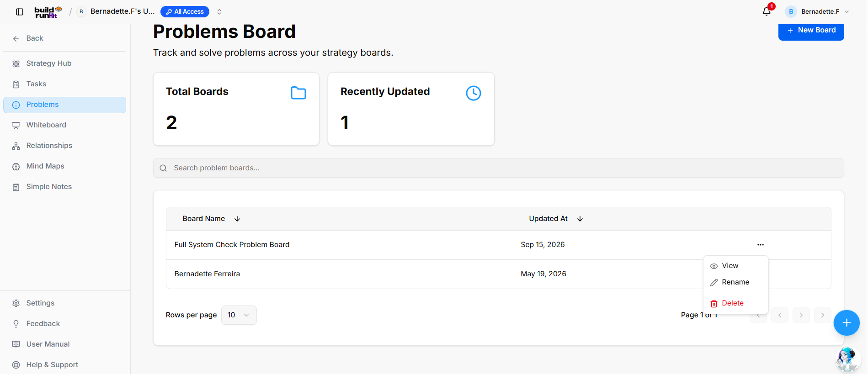The width and height of the screenshot is (868, 374).
Task: Open the Bernadette Ferreira board row
Action: point(499,274)
